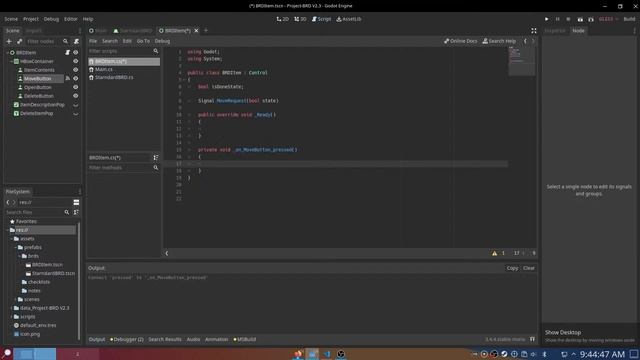Toggle visibility of MoveButton node
Screen dimensions: 640x360
click(76, 78)
